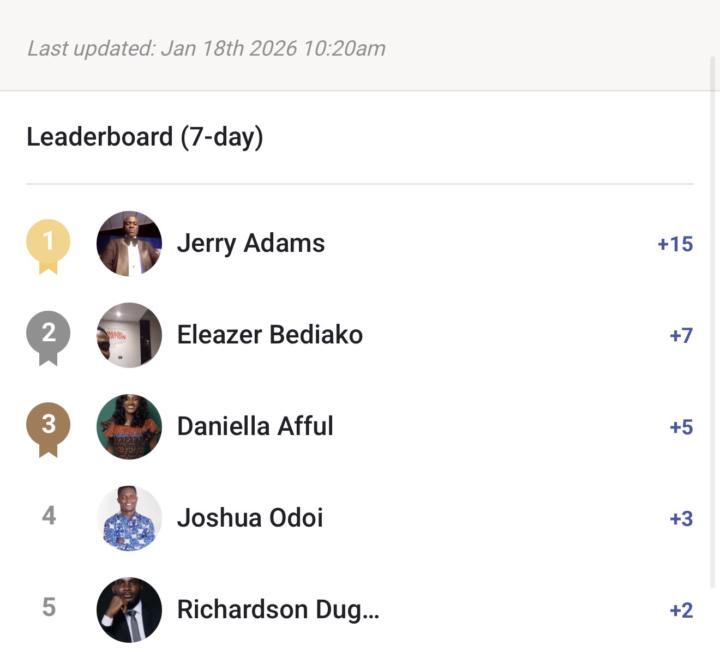Click the Jerry Adams name link

tap(251, 243)
